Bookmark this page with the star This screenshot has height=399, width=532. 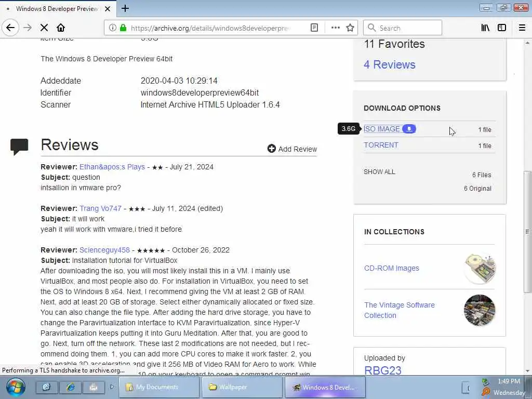tap(350, 28)
